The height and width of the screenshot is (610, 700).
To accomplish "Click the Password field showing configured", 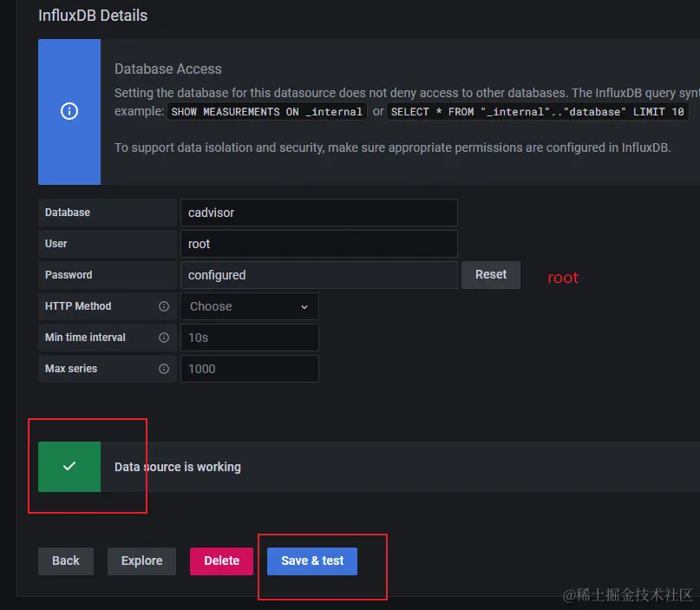I will pyautogui.click(x=318, y=275).
